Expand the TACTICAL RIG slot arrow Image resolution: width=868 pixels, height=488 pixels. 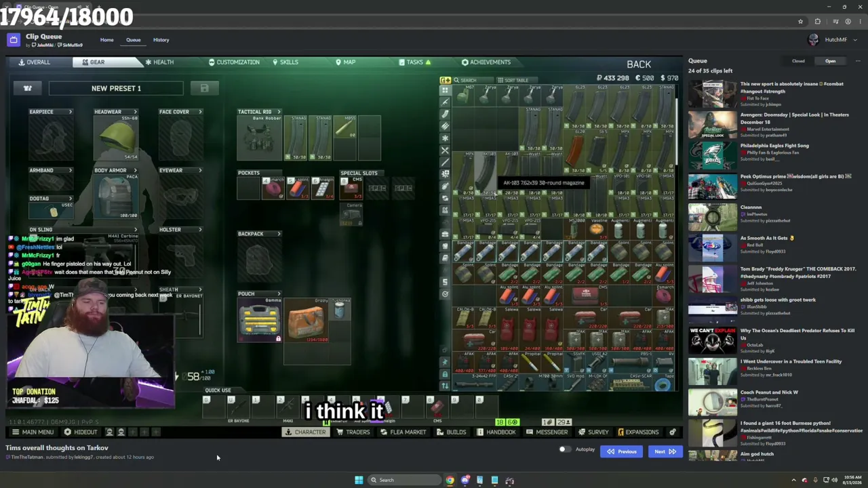pos(278,112)
